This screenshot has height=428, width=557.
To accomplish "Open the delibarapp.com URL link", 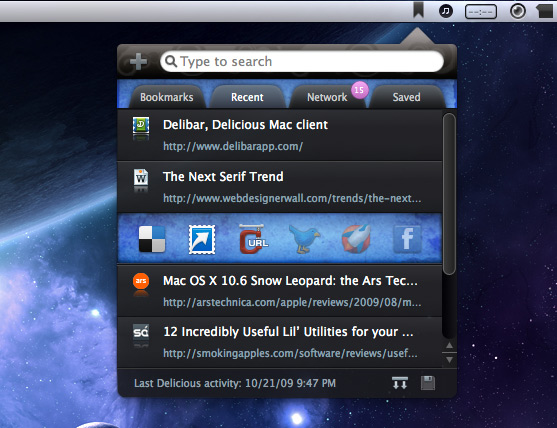I will pyautogui.click(x=233, y=146).
